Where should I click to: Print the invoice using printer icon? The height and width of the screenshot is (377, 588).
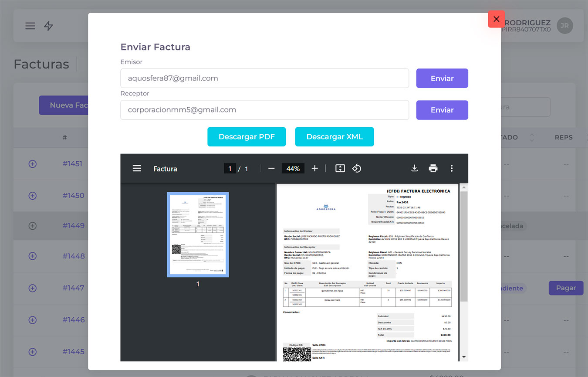[x=433, y=169]
